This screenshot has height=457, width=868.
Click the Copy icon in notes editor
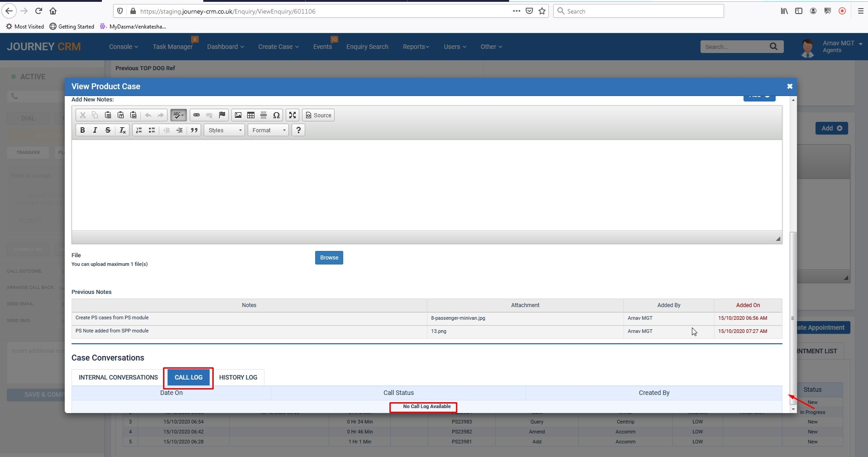(x=95, y=115)
